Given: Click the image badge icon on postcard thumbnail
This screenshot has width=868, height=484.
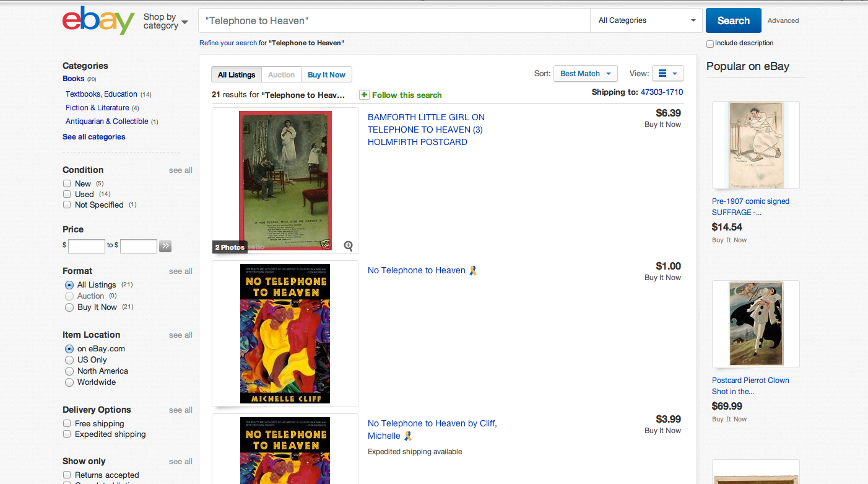Looking at the screenshot, I should click(326, 244).
